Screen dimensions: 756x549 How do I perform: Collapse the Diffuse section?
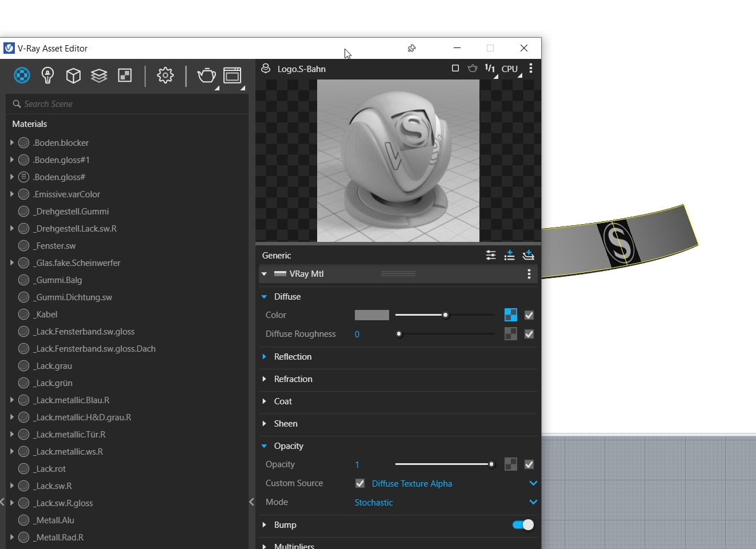click(264, 297)
